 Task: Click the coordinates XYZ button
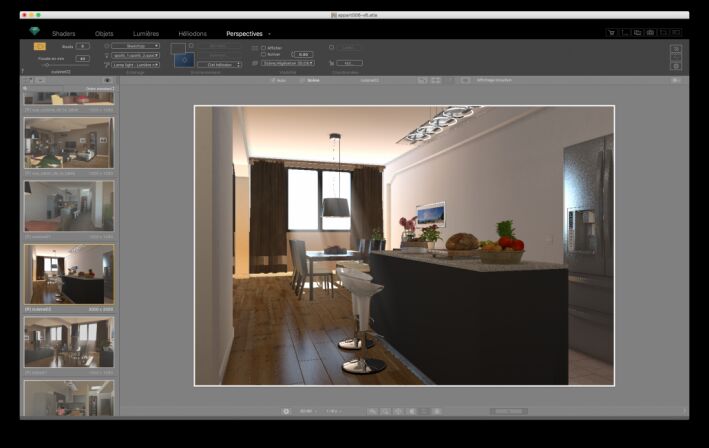coord(349,63)
